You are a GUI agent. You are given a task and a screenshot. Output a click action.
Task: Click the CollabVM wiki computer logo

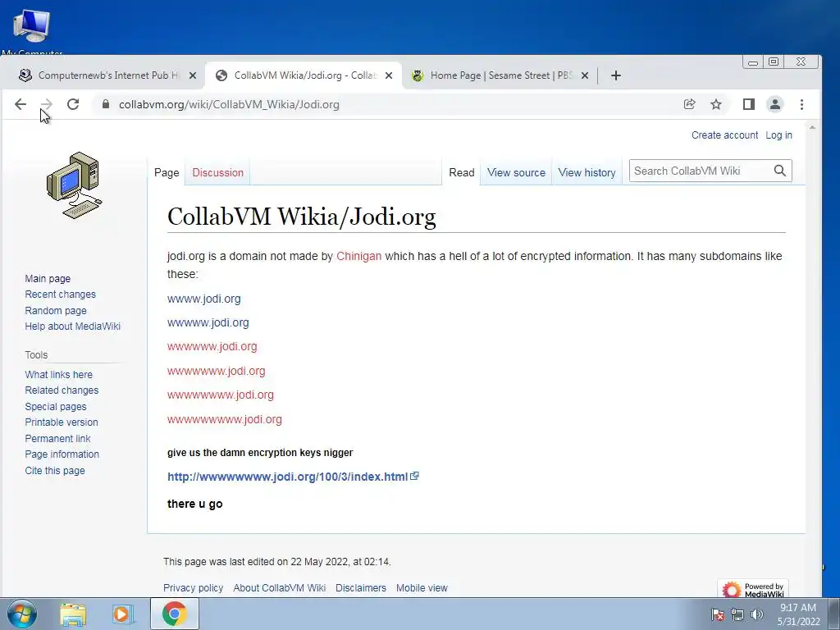(x=74, y=185)
